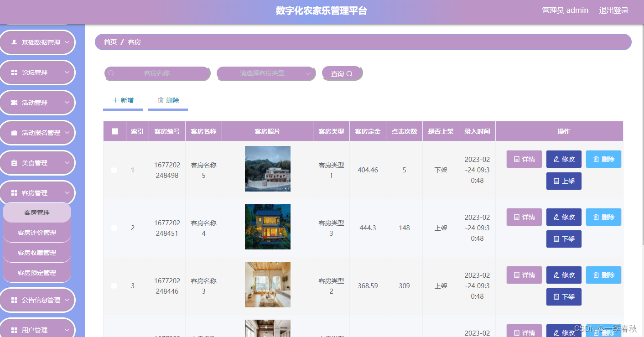Click the trash icon on 删除 tab
Screen dimensions: 644x337
tap(161, 100)
